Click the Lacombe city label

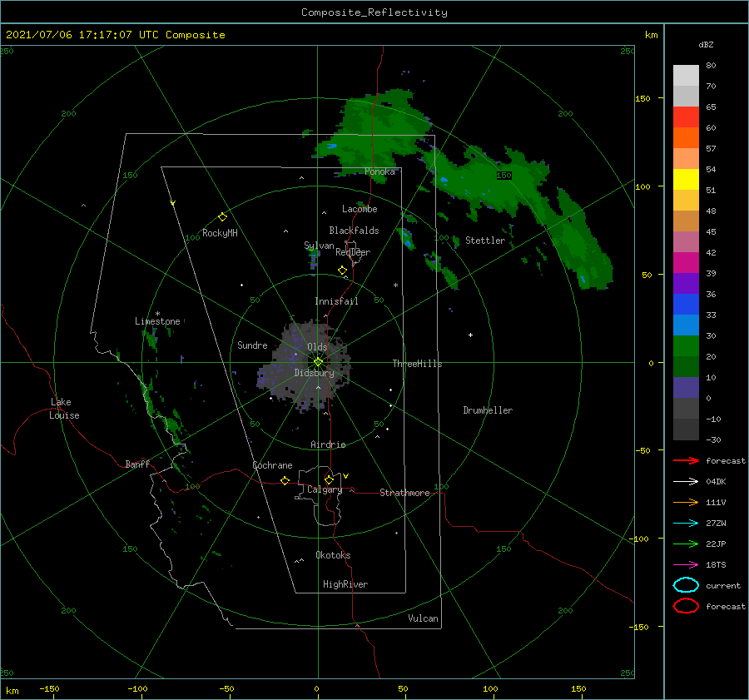pyautogui.click(x=360, y=209)
